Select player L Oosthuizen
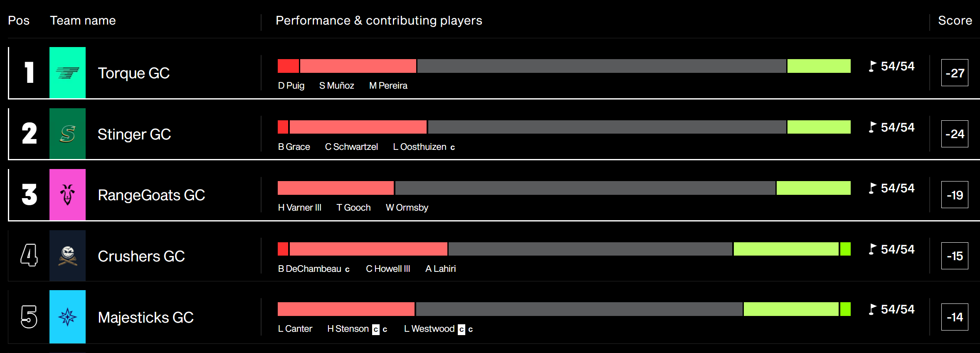 [x=424, y=147]
